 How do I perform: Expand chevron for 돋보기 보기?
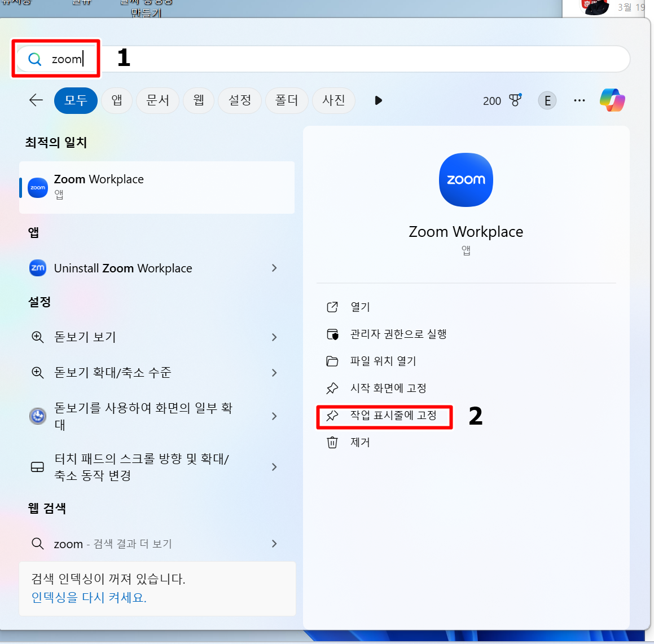click(x=274, y=337)
